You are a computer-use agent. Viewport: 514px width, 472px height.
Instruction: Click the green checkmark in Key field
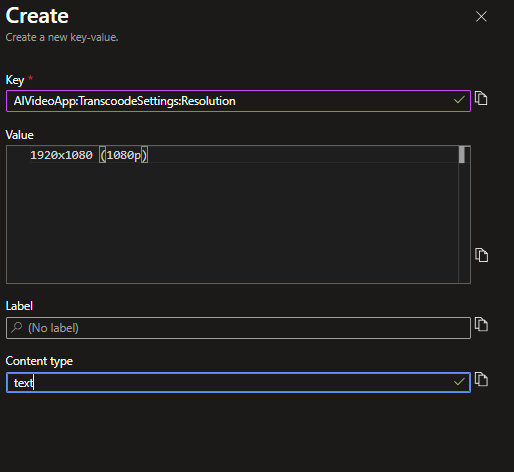click(459, 100)
